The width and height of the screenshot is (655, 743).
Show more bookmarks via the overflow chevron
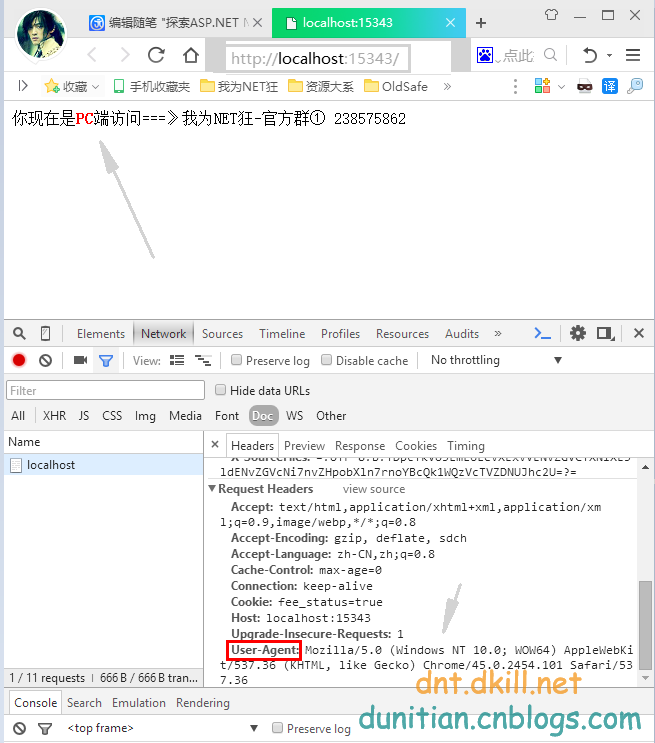tap(447, 86)
